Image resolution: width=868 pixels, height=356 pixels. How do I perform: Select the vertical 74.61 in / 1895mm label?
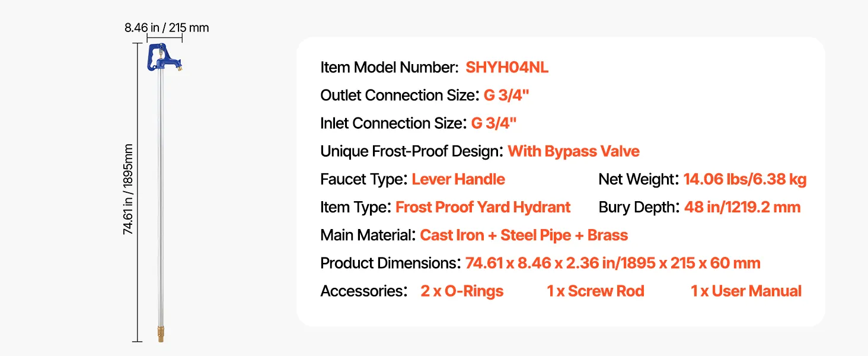click(127, 189)
